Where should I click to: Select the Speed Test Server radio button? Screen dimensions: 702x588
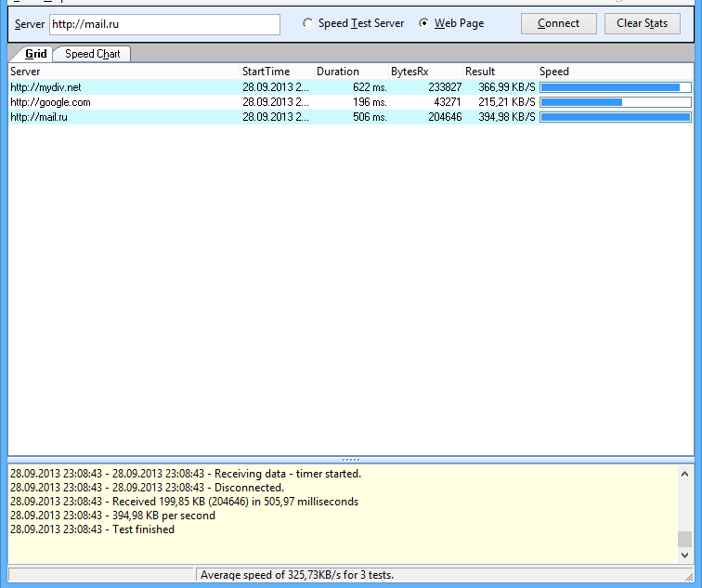[307, 23]
